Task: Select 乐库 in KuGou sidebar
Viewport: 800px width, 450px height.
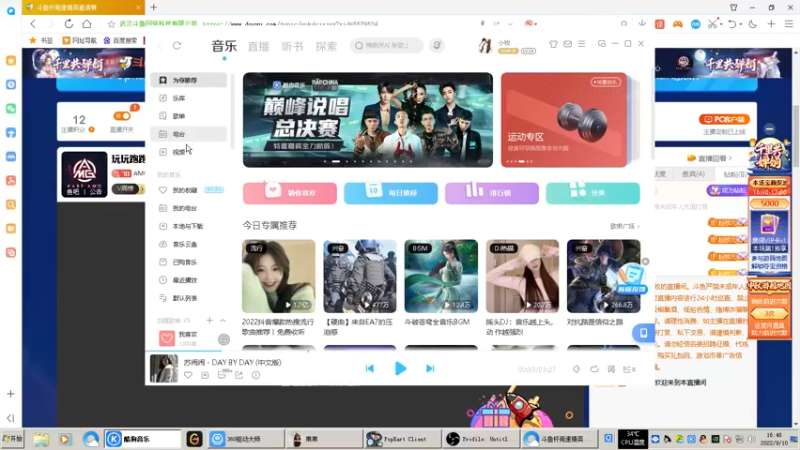Action: [x=189, y=98]
